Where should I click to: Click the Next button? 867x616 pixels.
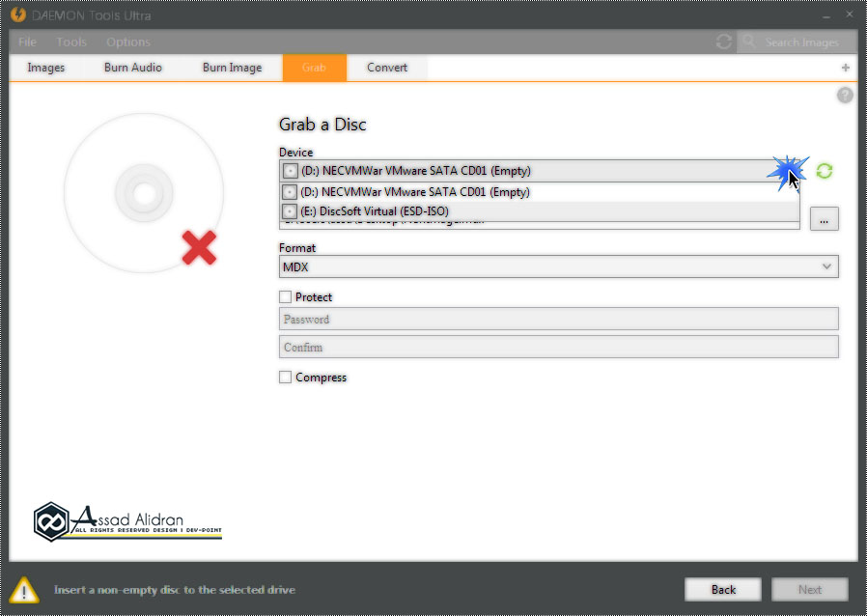pyautogui.click(x=810, y=590)
